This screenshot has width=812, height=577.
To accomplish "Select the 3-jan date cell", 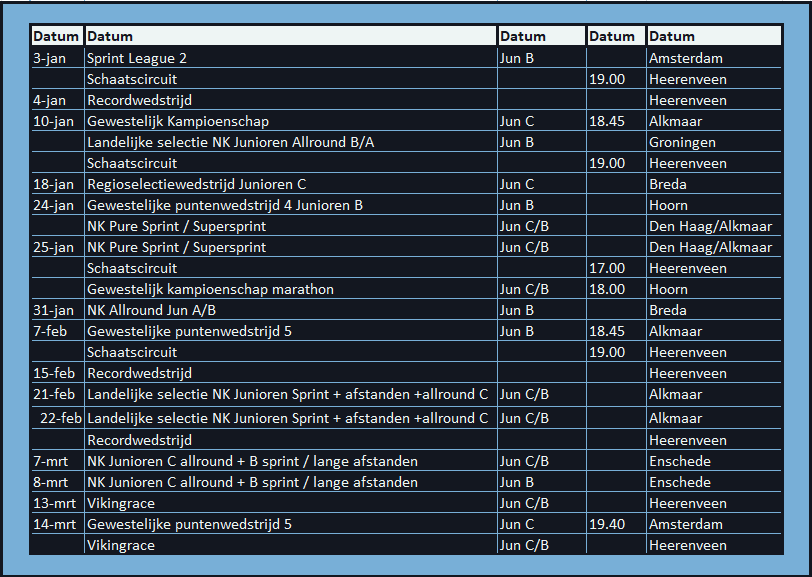I will (x=50, y=58).
